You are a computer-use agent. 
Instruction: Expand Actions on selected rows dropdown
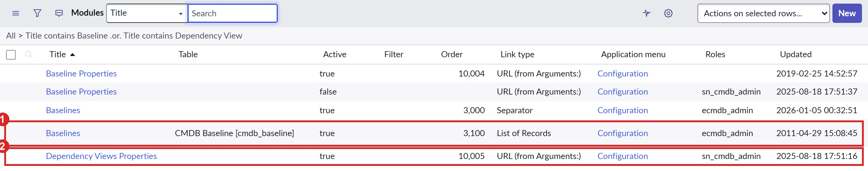tap(763, 14)
